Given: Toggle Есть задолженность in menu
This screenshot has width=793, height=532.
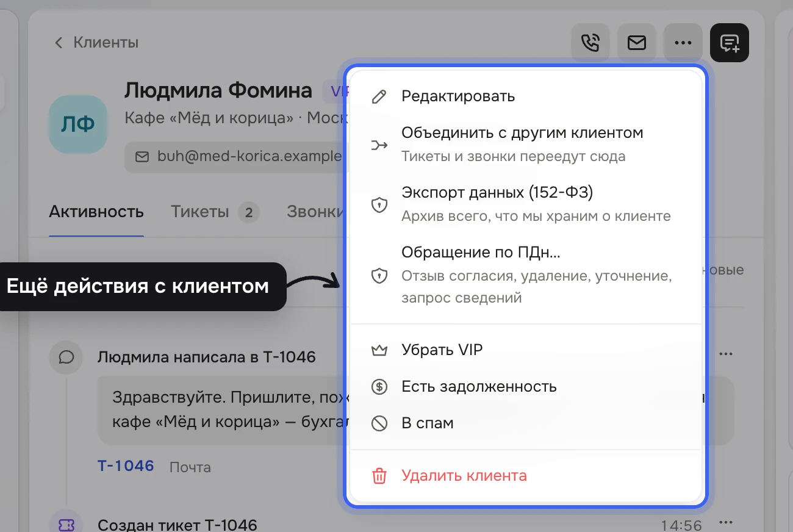Looking at the screenshot, I should 525,387.
